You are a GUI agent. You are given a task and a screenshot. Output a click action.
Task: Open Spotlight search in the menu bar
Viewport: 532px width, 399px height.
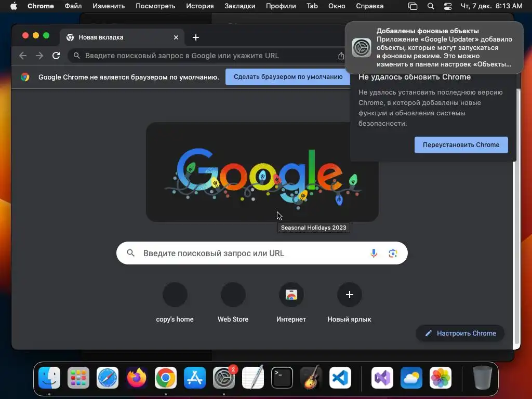431,6
